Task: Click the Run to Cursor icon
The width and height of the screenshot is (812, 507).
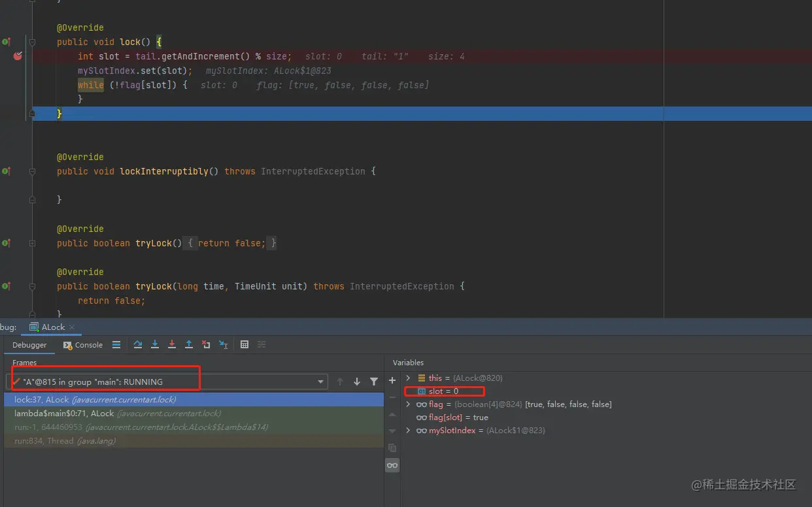Action: 223,344
